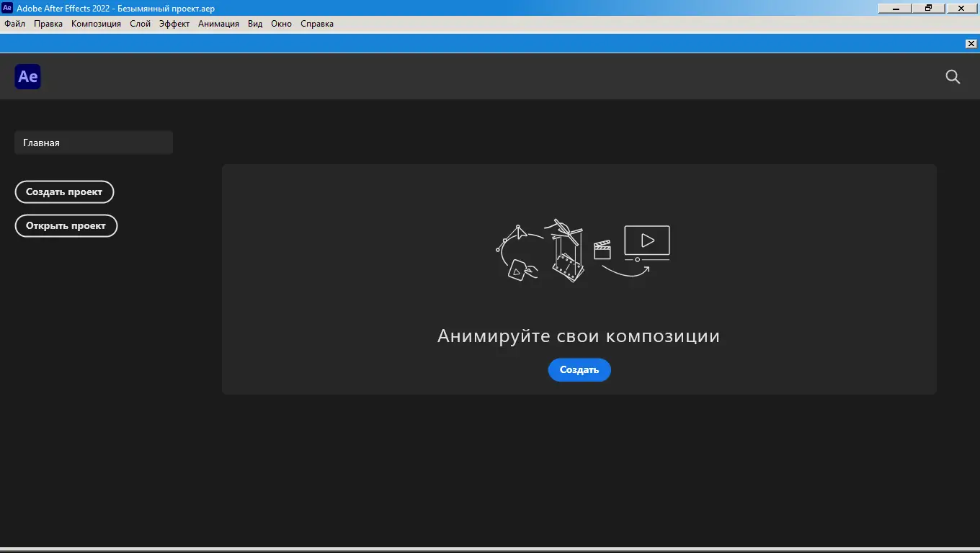Image resolution: width=980 pixels, height=553 pixels.
Task: Restore down the application window
Action: tap(928, 9)
